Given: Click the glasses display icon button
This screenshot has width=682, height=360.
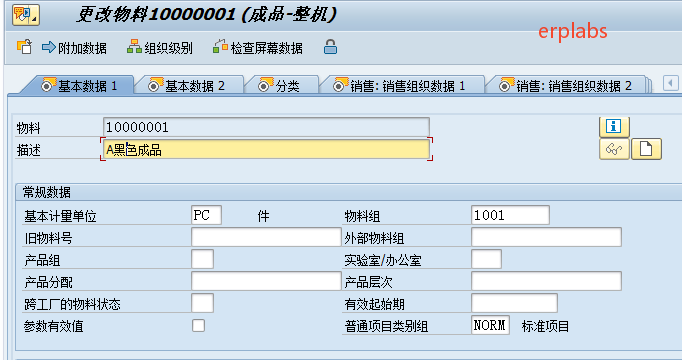Looking at the screenshot, I should [614, 149].
